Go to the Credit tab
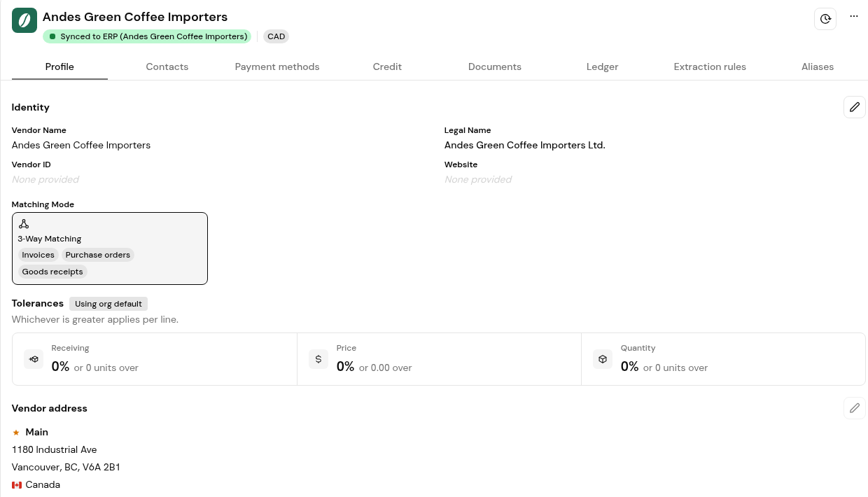868x497 pixels. (387, 66)
